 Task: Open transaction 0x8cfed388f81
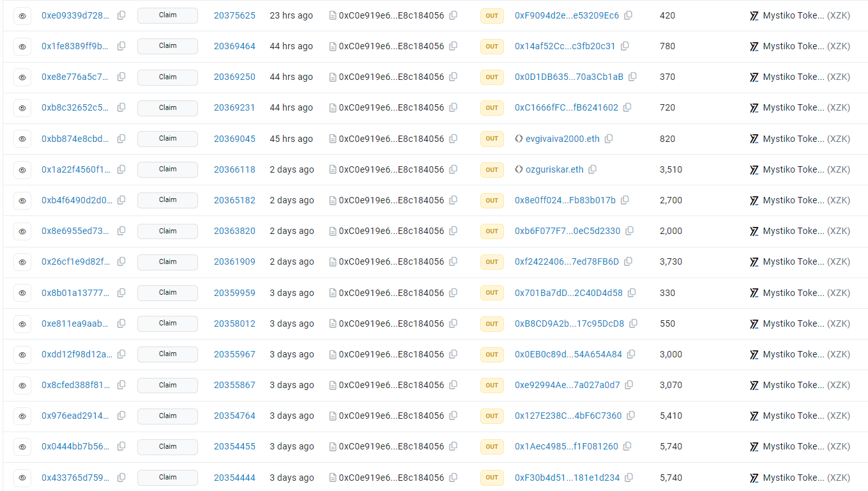[x=75, y=385]
